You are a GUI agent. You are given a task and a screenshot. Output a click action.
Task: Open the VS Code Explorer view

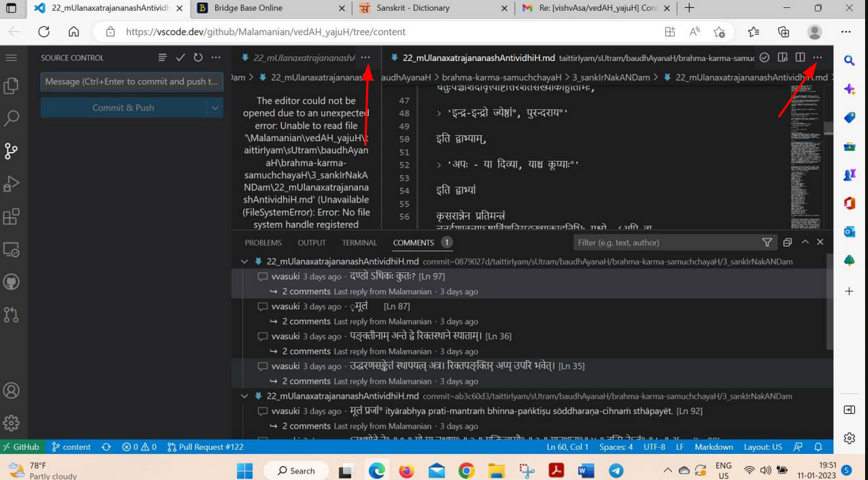pos(11,85)
